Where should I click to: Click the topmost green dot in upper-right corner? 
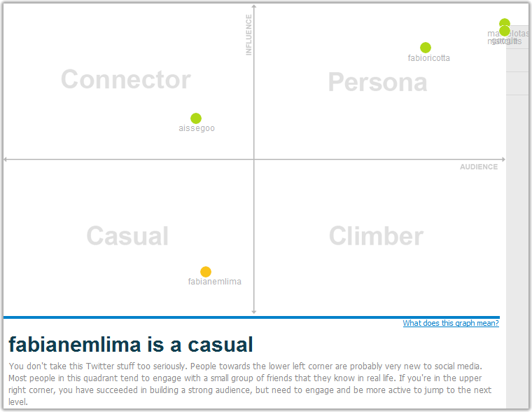pyautogui.click(x=505, y=23)
